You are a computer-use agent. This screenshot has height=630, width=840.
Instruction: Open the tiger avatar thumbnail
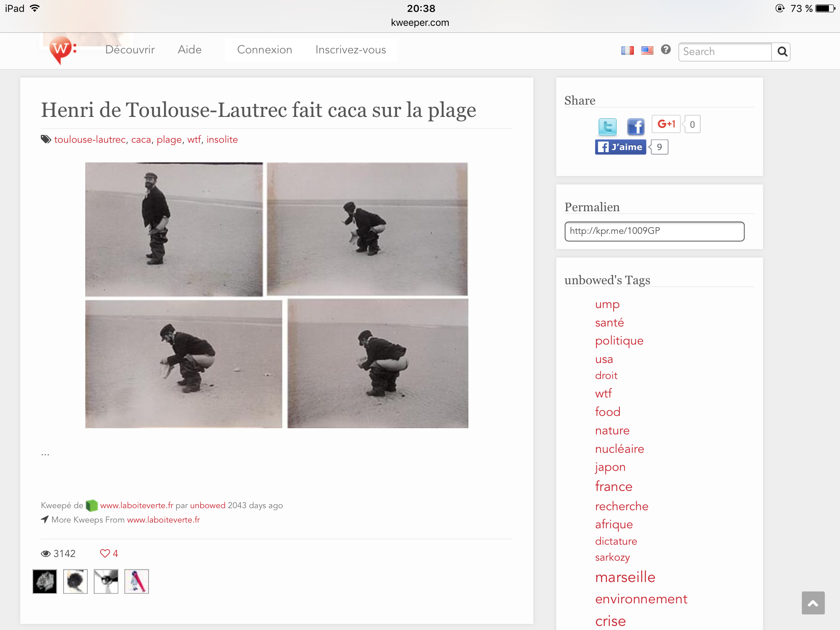point(45,581)
